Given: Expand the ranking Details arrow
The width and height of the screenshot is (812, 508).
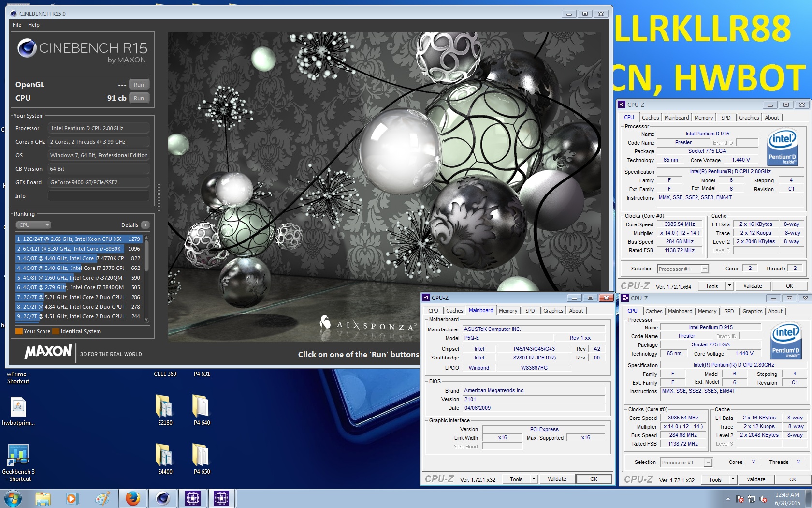Looking at the screenshot, I should 145,225.
